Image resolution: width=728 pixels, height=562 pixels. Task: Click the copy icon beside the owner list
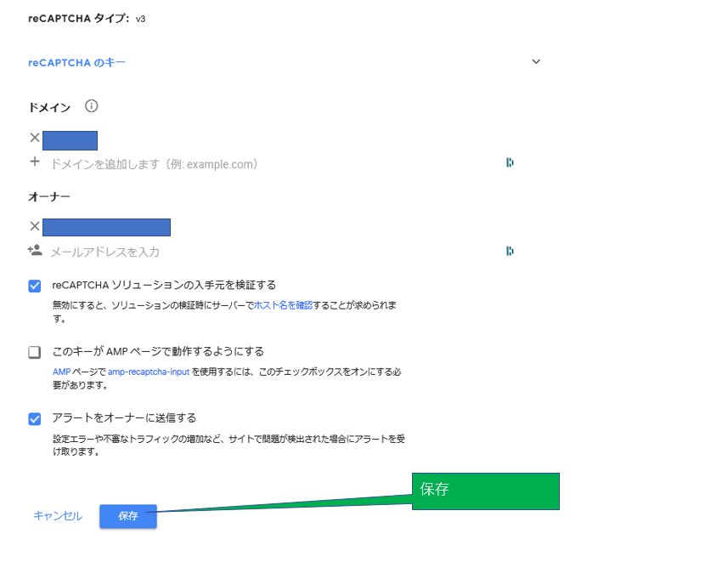coord(509,251)
